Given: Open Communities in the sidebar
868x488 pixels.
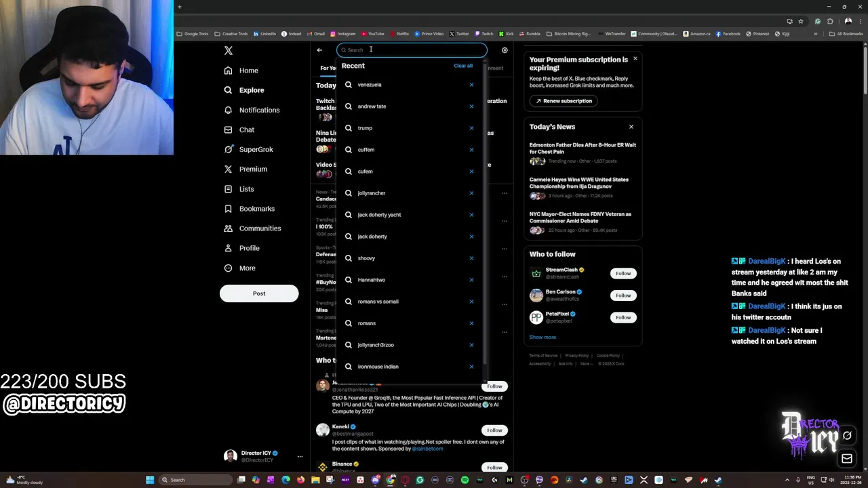Looking at the screenshot, I should click(x=252, y=228).
